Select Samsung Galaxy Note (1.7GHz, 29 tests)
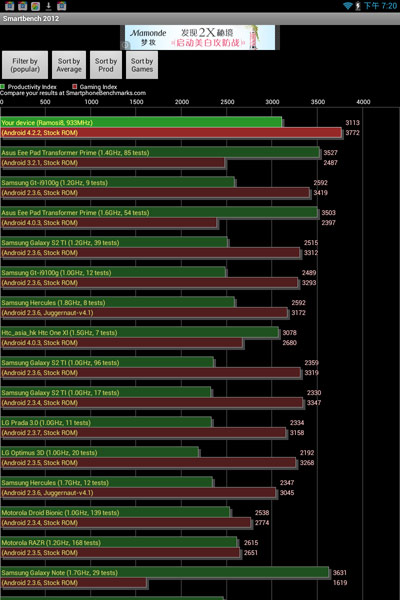Viewport: 400px width, 600px height. pos(165,572)
